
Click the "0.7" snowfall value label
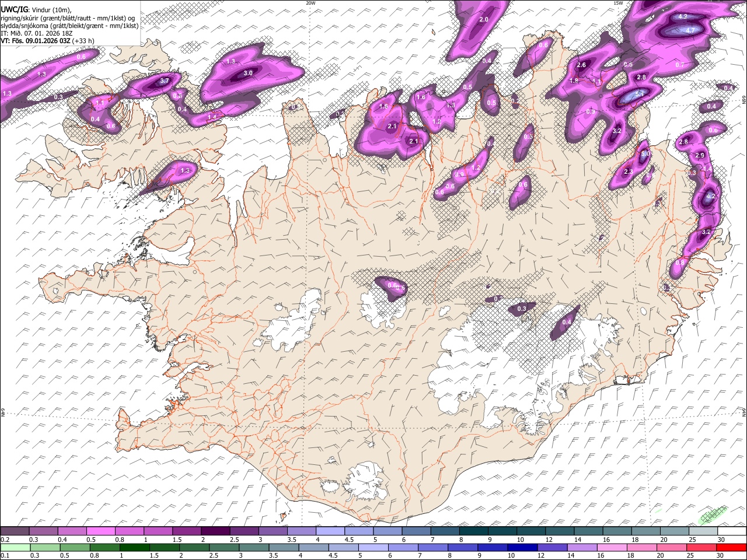[x=680, y=65]
